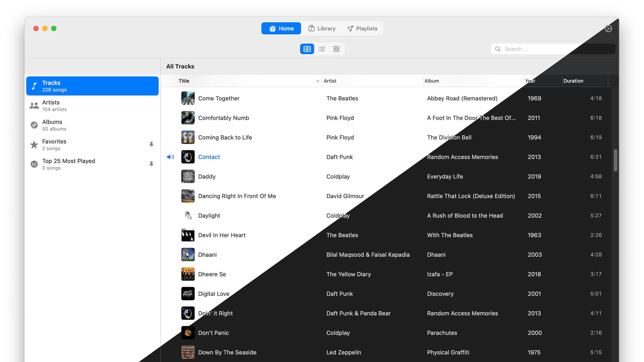Mute the speaker icon next to Contact
Viewport: 644px width, 362px height.
(x=170, y=157)
